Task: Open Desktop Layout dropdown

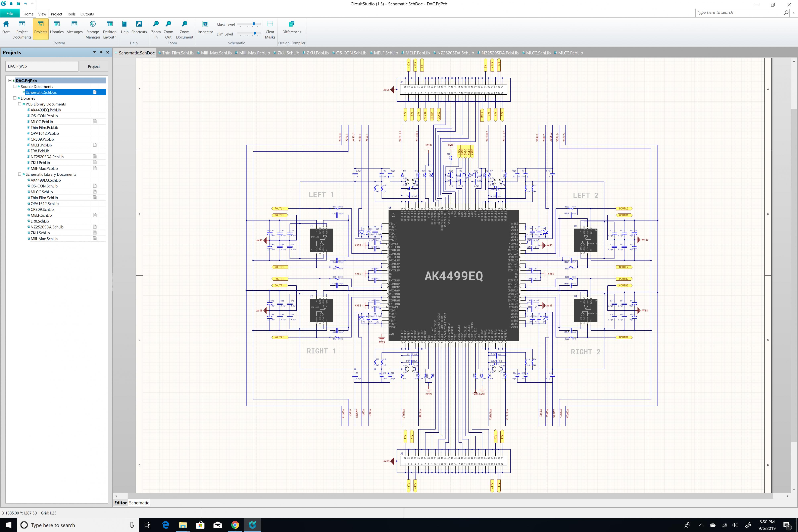Action: tap(110, 30)
